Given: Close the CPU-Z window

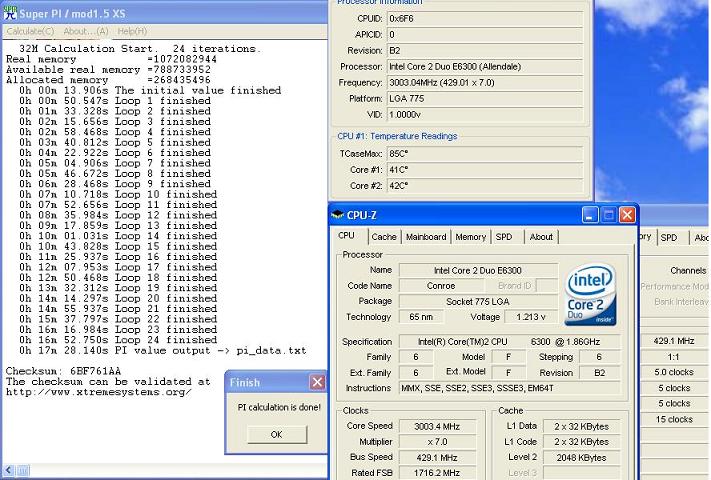Looking at the screenshot, I should (x=628, y=215).
